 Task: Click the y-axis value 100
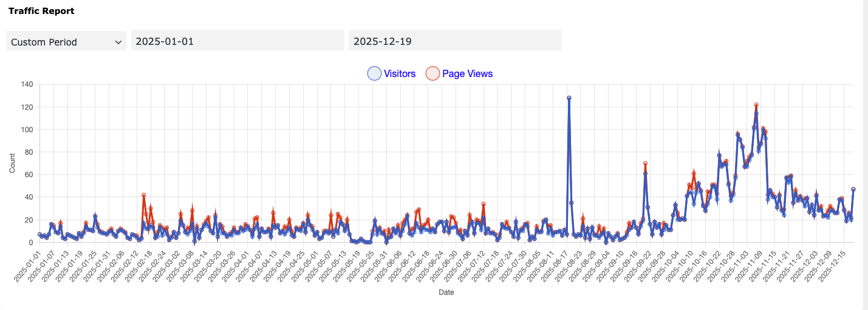tap(27, 130)
